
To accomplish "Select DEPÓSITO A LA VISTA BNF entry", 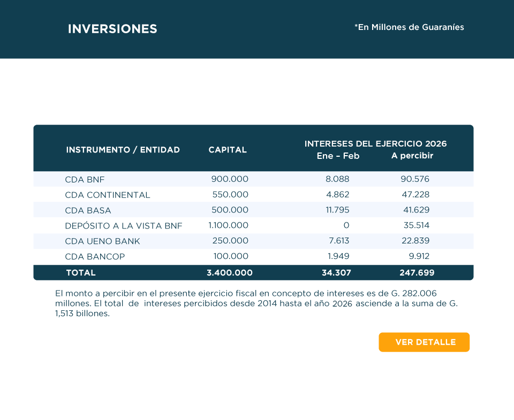I will (x=123, y=226).
